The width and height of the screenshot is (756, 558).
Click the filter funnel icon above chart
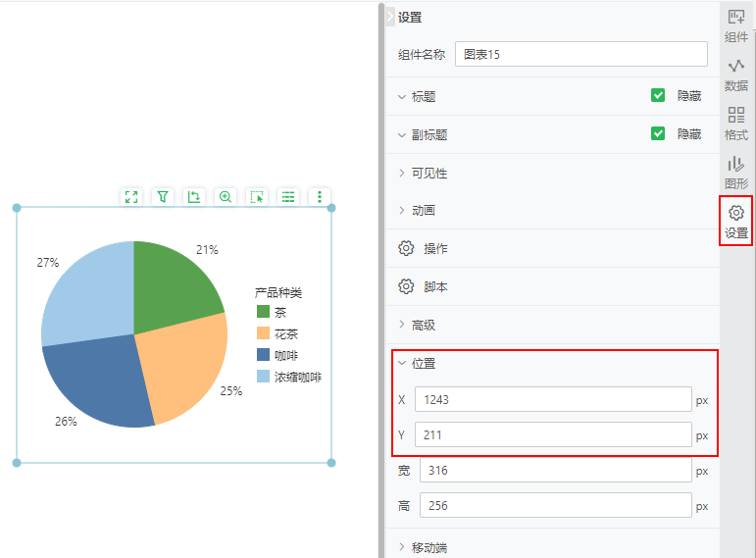click(x=163, y=197)
